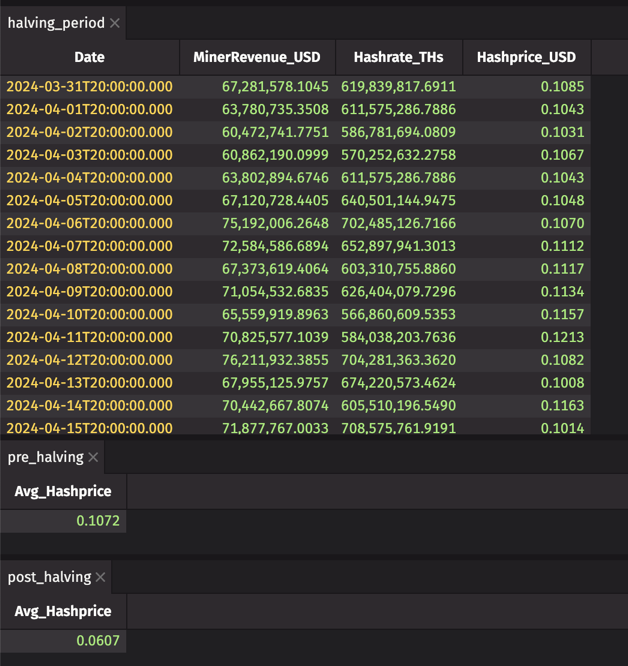The height and width of the screenshot is (666, 628).
Task: Click Avg_Hashprice header in pre_halving table
Action: tap(63, 491)
